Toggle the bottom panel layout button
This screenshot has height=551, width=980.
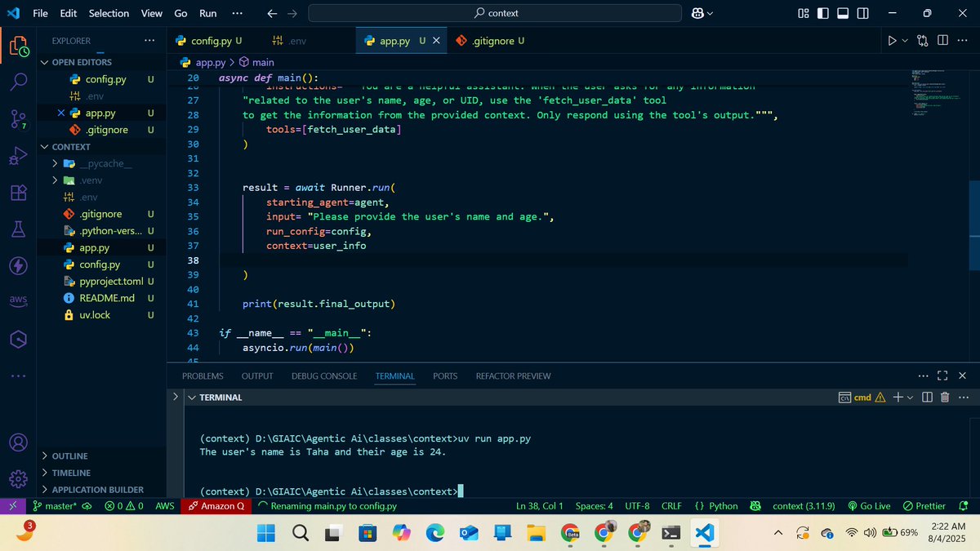[843, 13]
